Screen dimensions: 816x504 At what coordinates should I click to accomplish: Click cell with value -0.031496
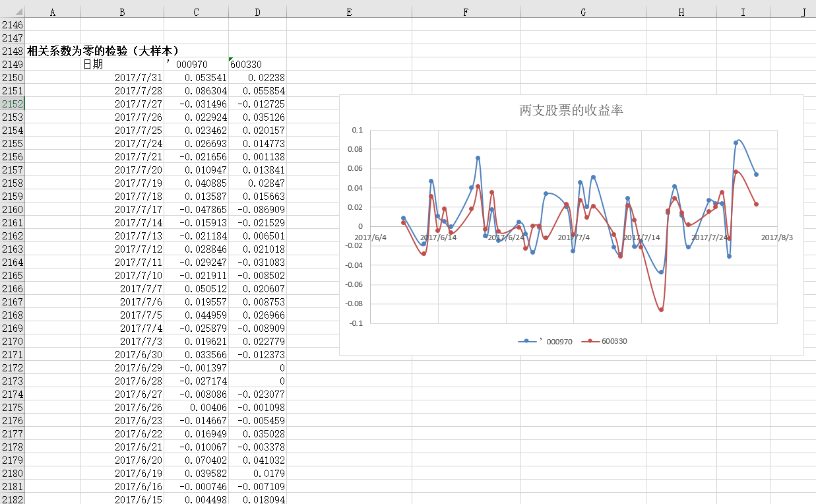point(197,104)
